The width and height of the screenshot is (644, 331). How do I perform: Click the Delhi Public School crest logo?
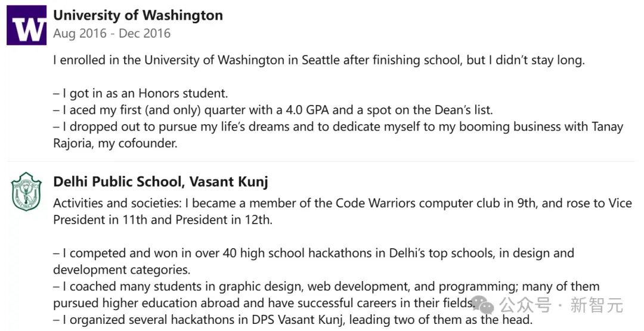coord(26,192)
